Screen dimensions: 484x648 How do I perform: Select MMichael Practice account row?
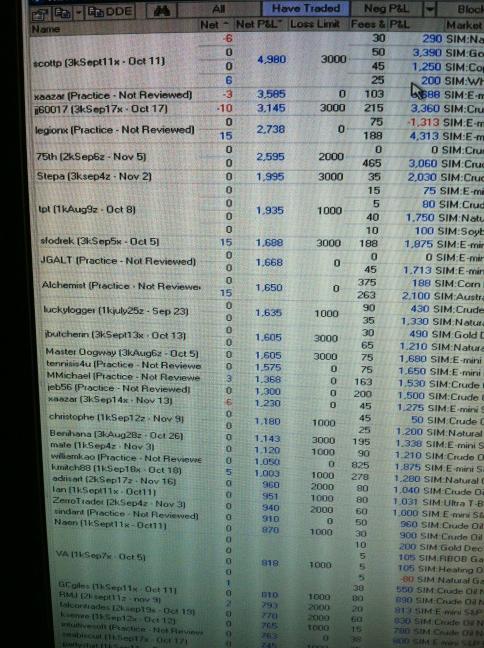click(123, 376)
